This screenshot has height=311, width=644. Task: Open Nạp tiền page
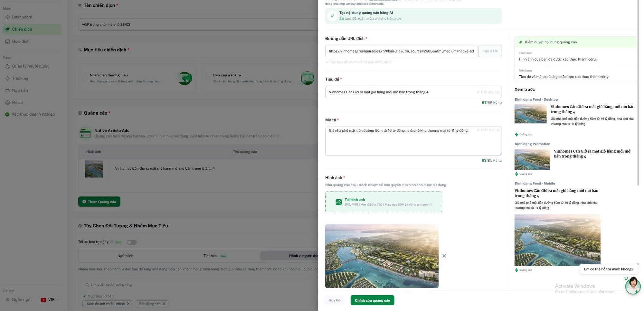[20, 90]
